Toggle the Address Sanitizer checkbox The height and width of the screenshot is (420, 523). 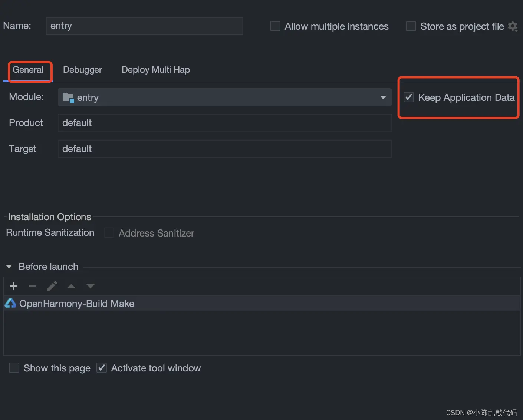109,233
